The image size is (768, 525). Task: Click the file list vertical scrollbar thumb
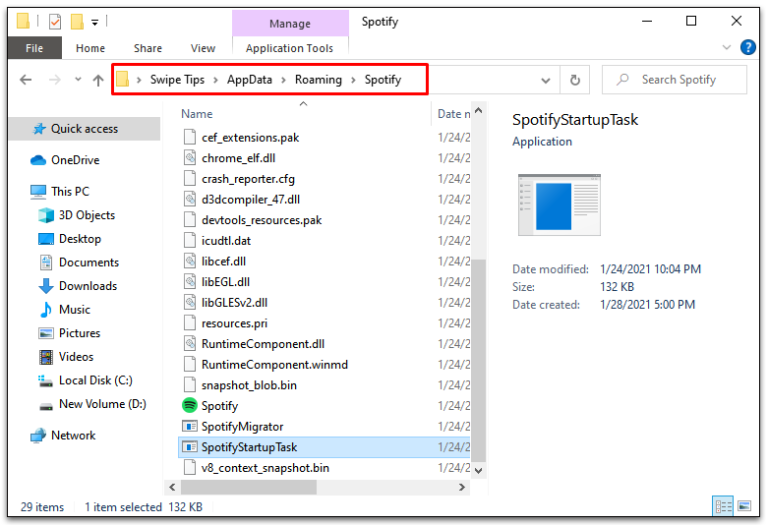(479, 360)
